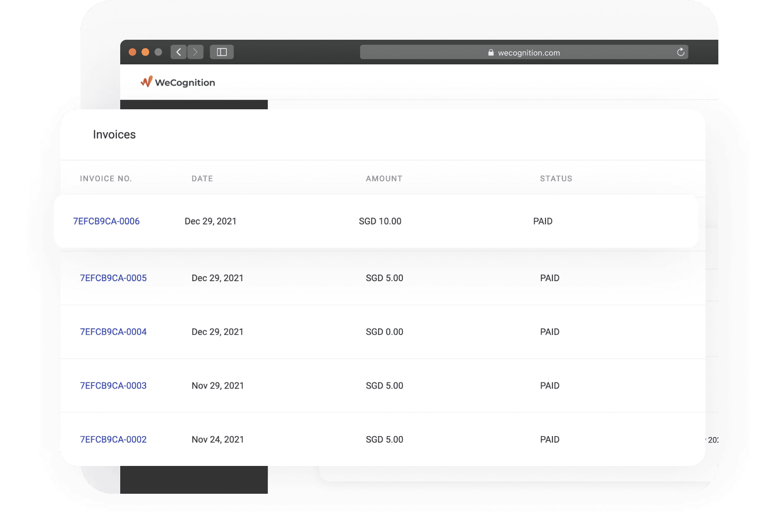The width and height of the screenshot is (771, 532).
Task: Click the gray full-screen window button
Action: pyautogui.click(x=158, y=52)
